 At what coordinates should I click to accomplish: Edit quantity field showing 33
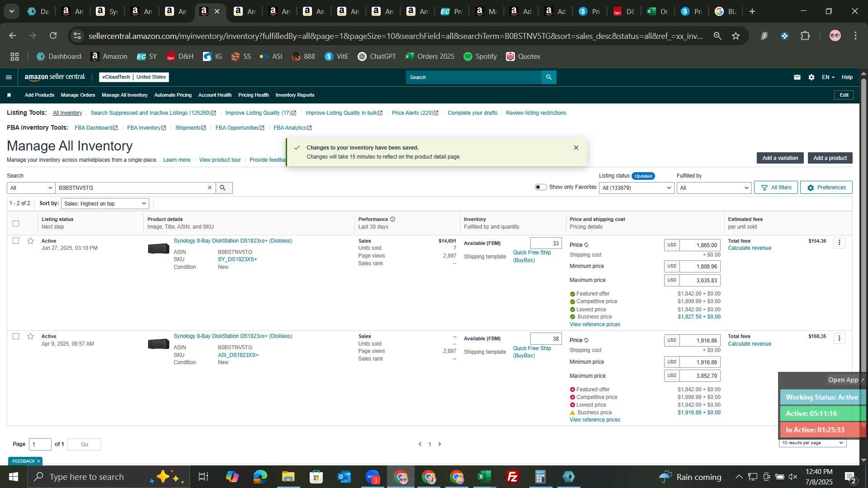(546, 243)
